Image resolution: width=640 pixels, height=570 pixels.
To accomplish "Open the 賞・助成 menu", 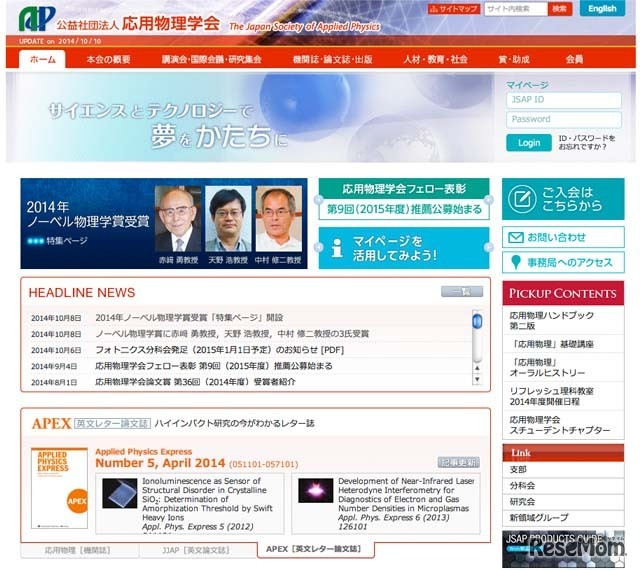I will (x=514, y=59).
